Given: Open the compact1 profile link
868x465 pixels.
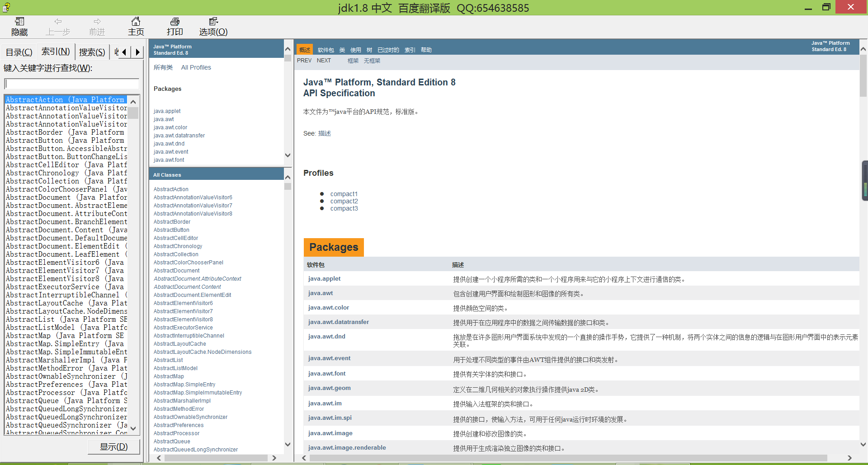Looking at the screenshot, I should [x=344, y=194].
